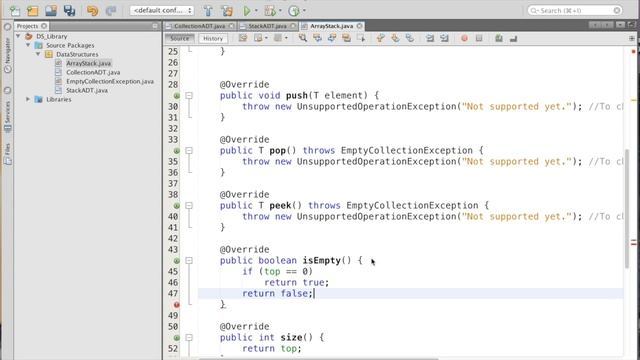Find selection using the magnifier icon
This screenshot has width=640, height=360.
point(302,38)
